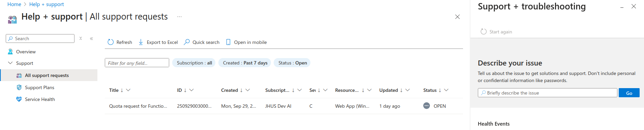Open the Status : Open filter pill
The height and width of the screenshot is (130, 644).
[x=292, y=63]
